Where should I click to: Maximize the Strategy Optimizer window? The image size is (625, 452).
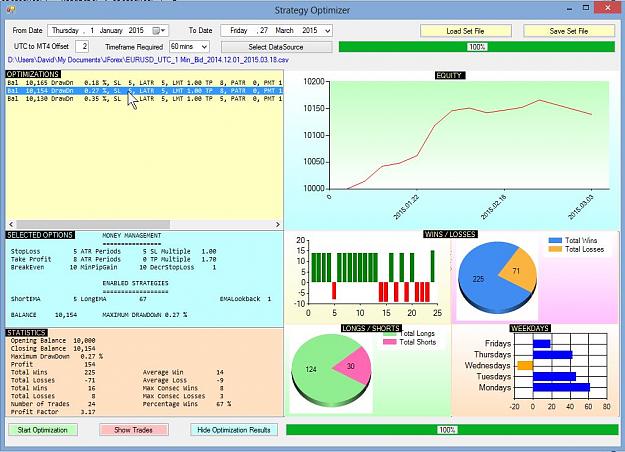tap(586, 8)
